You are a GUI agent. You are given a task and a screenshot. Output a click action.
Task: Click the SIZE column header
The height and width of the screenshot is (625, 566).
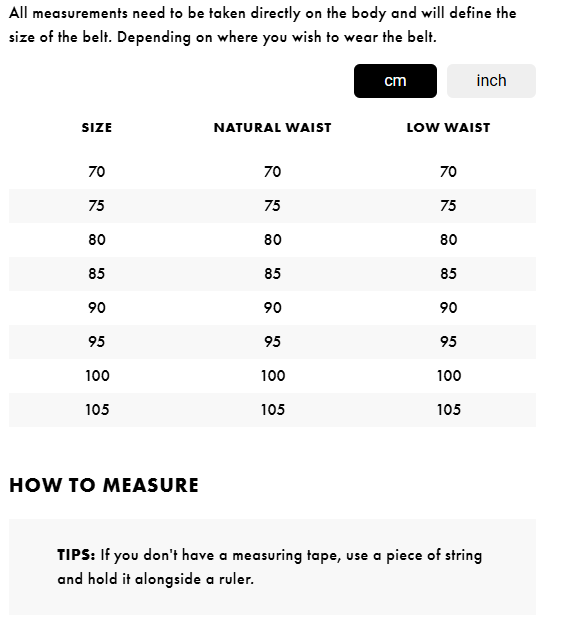click(x=97, y=128)
